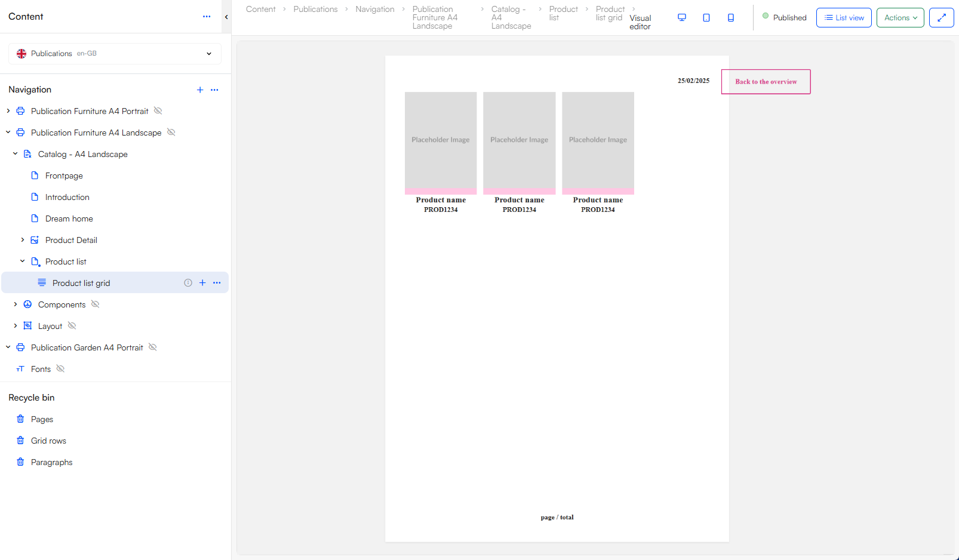959x560 pixels.
Task: Click the info icon on Product list grid
Action: (188, 282)
